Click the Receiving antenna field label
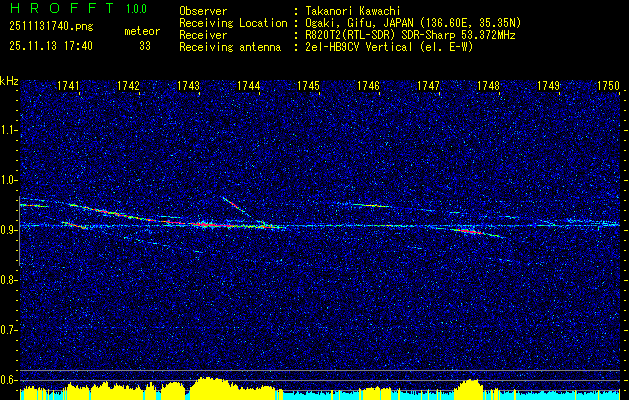Viewport: 629px width, 400px height. [x=230, y=47]
